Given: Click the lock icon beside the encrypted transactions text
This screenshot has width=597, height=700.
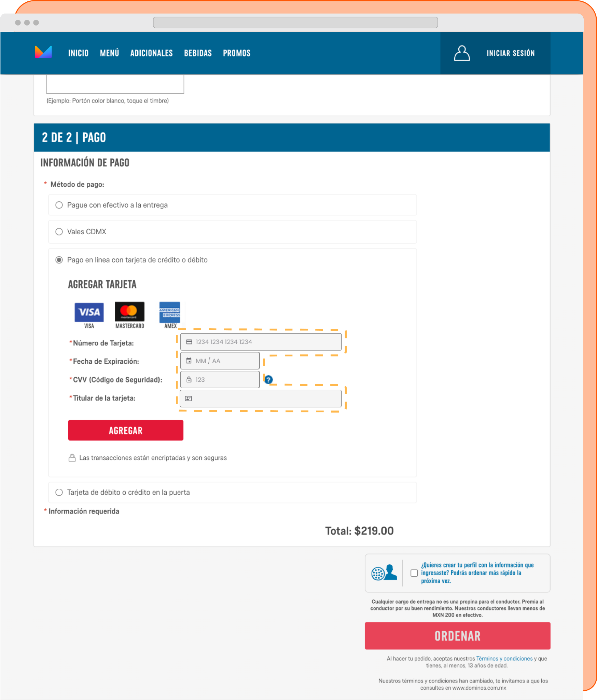Looking at the screenshot, I should 72,458.
